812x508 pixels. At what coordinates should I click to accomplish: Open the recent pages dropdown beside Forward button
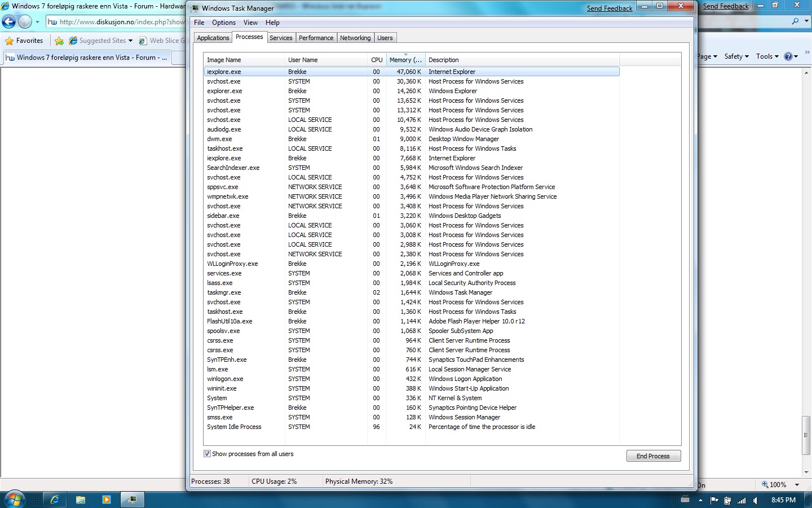[x=37, y=22]
